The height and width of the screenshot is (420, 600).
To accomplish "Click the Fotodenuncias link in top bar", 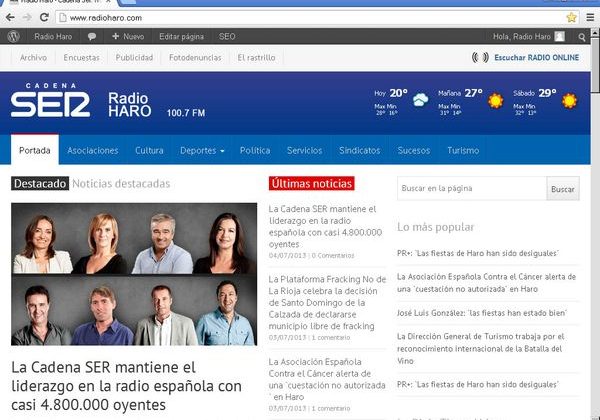I will pyautogui.click(x=195, y=58).
